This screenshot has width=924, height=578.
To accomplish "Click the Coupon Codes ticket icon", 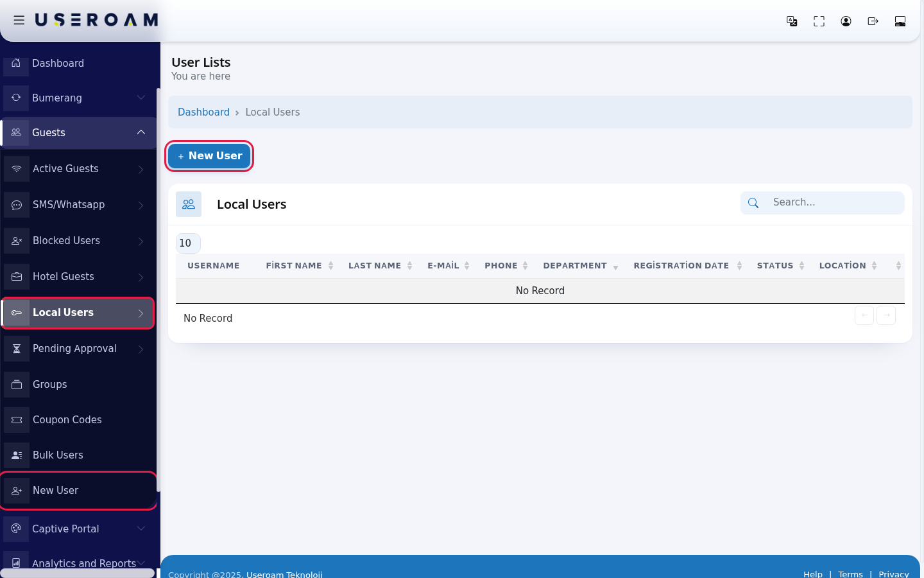I will 17,420.
